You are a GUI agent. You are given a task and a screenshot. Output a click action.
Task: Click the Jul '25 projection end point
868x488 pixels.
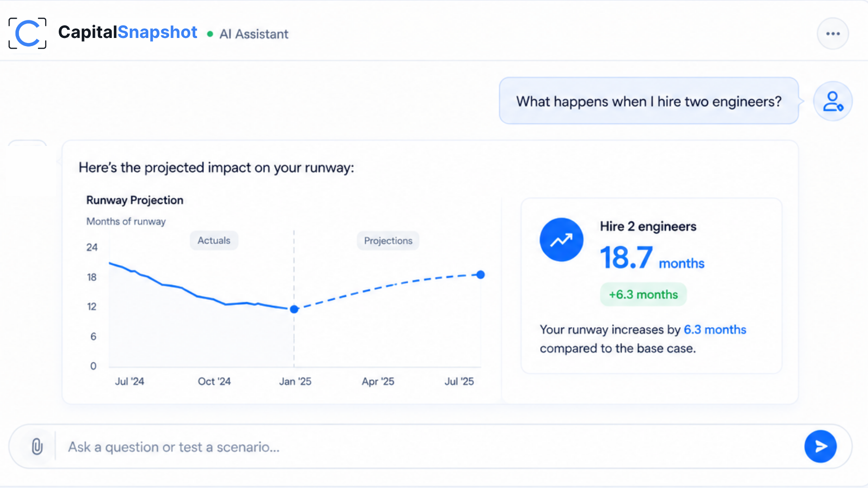(x=481, y=275)
